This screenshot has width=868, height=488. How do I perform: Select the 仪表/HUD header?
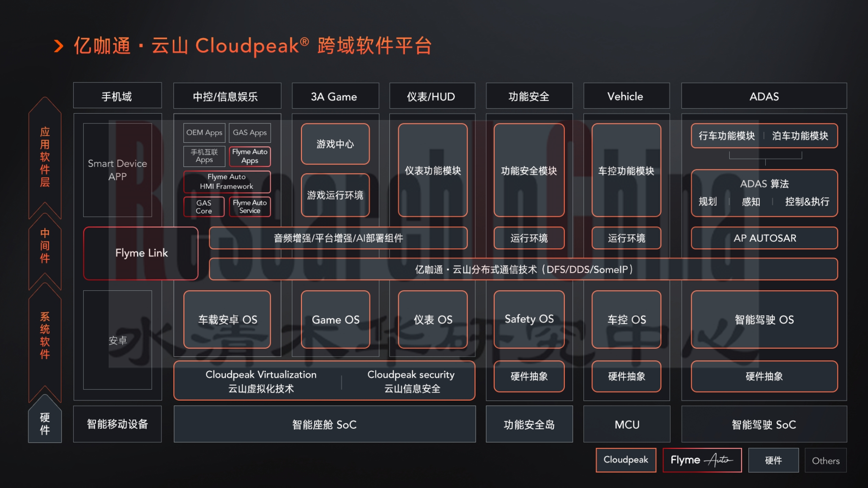point(432,96)
